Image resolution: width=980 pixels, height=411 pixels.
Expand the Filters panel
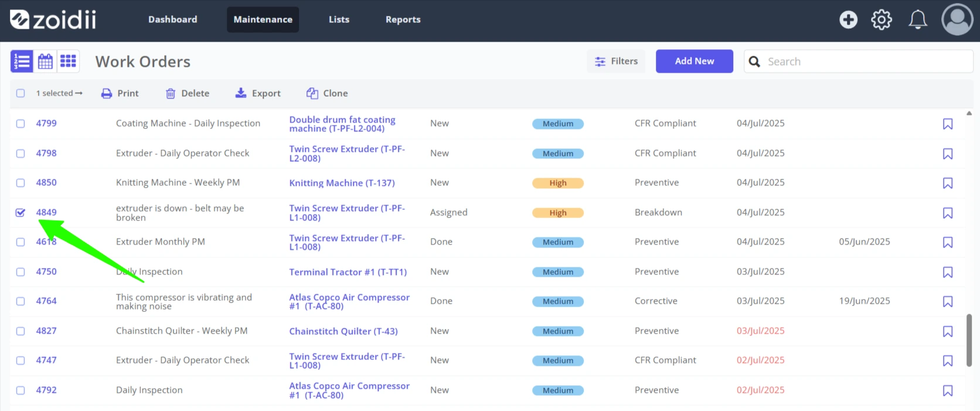click(x=616, y=61)
